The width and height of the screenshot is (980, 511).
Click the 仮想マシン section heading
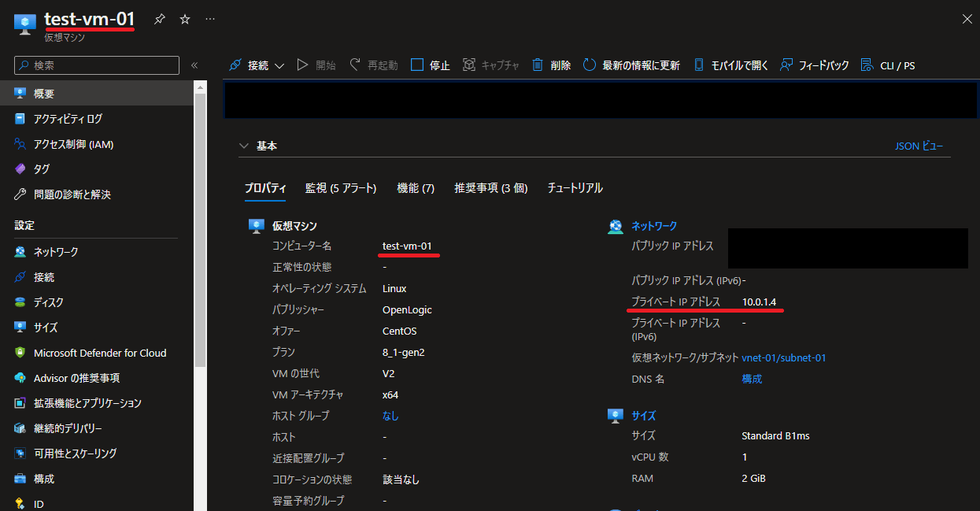pos(294,226)
